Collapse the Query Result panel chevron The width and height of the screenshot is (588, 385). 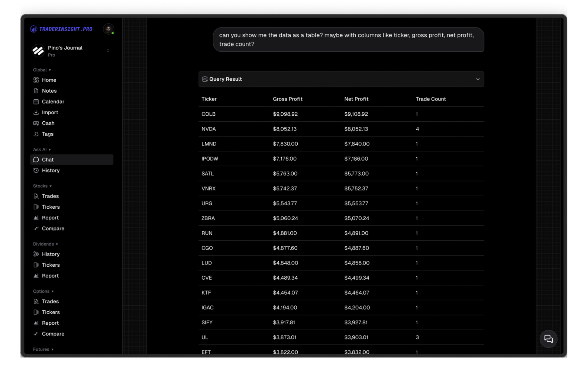pos(478,79)
